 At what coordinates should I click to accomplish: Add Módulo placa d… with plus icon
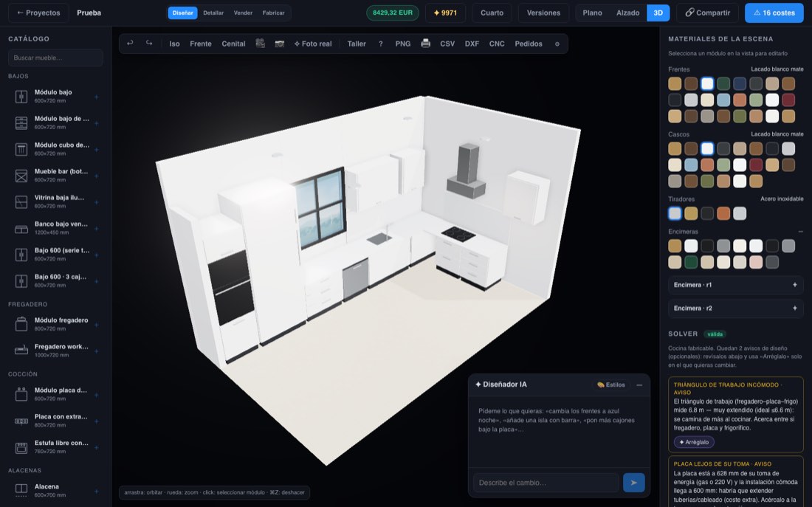pos(96,395)
